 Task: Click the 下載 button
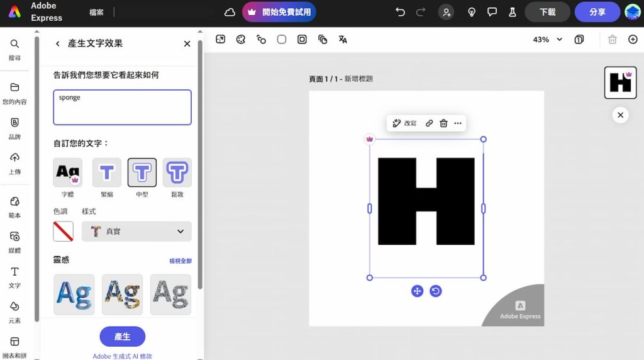click(548, 13)
